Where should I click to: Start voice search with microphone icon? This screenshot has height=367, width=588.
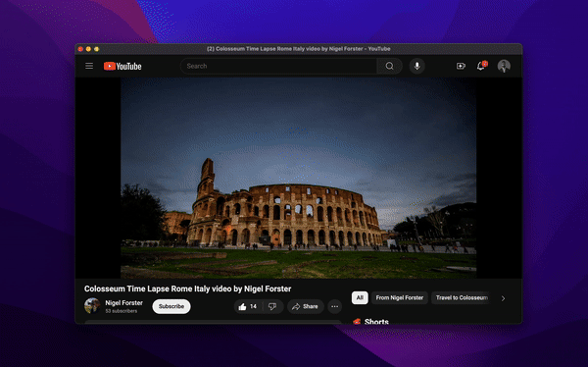click(417, 66)
